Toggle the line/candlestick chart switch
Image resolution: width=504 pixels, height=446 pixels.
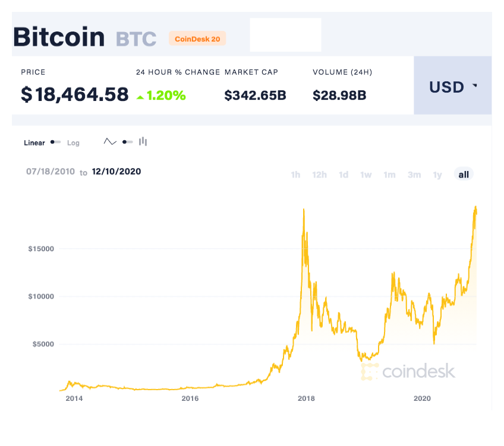tap(127, 142)
